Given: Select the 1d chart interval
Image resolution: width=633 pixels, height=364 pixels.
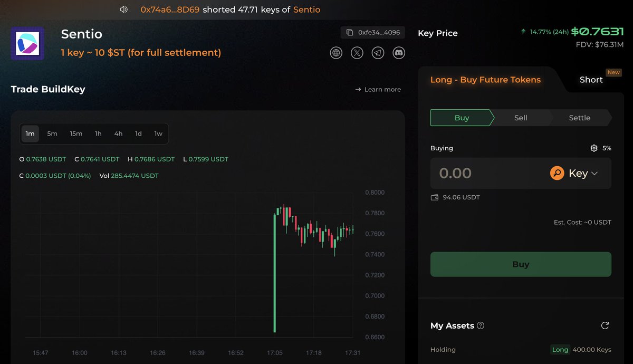Looking at the screenshot, I should 138,133.
